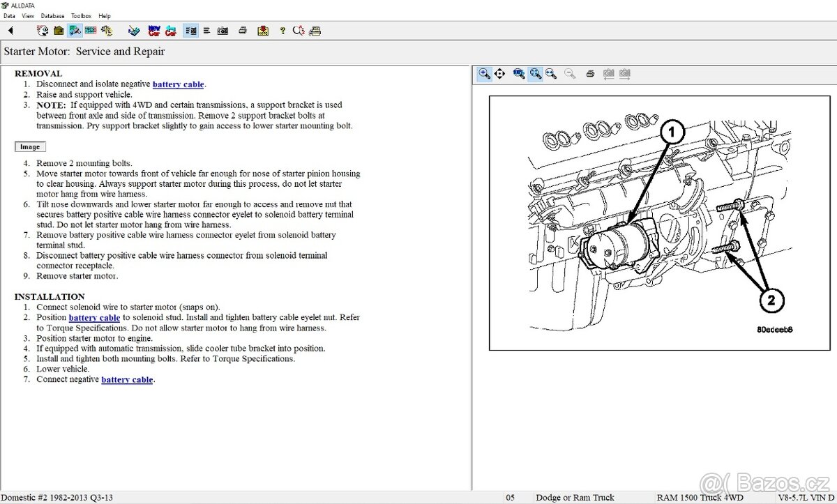Click the printer icon in the main toolbar
Screen dimensions: 837x504
[243, 31]
